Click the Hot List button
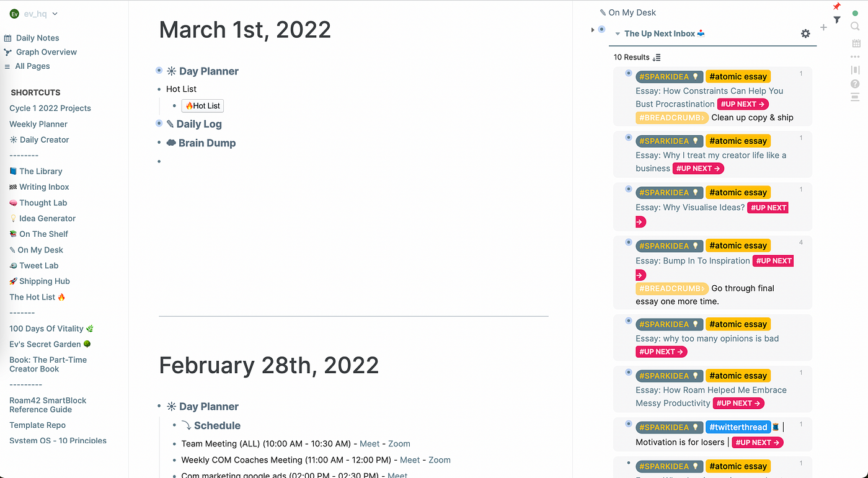This screenshot has height=478, width=868. coord(202,106)
